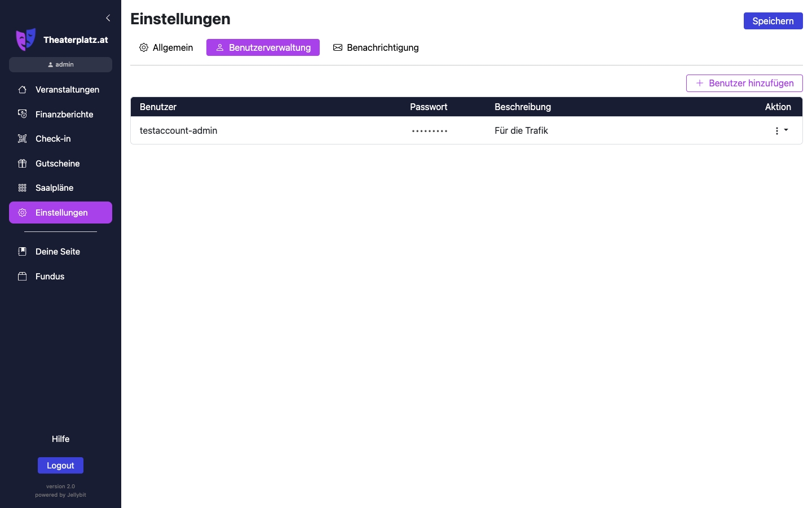Open the Hilfe link
This screenshot has width=812, height=508.
tap(60, 439)
